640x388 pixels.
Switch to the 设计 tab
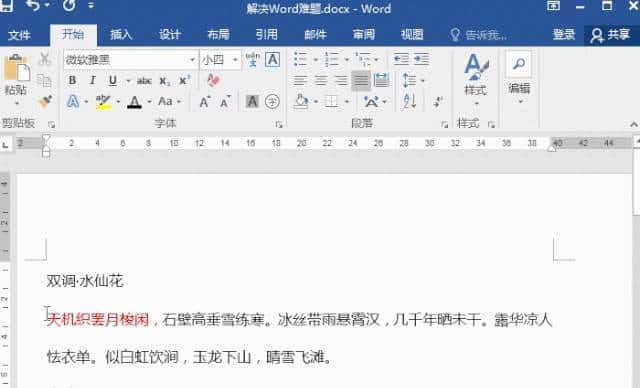click(x=170, y=35)
